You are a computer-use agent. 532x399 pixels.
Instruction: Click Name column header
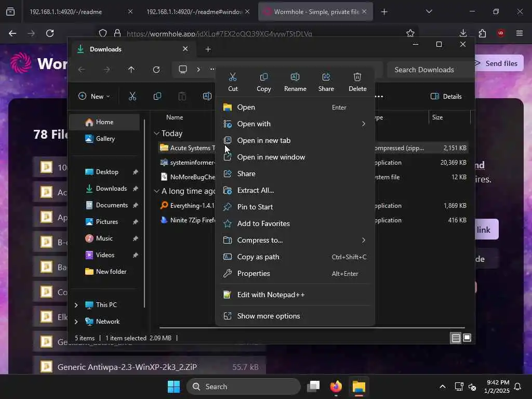point(175,117)
